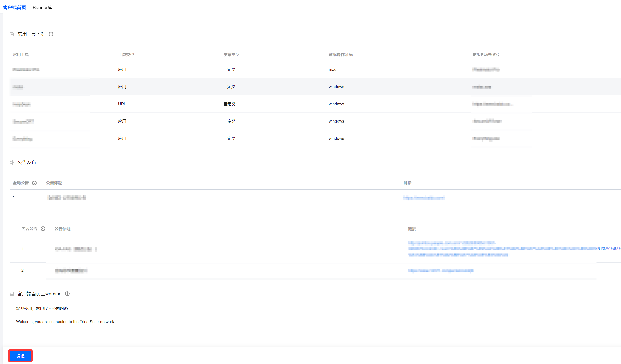Show info tooltip beside 常用工具下发

[51, 34]
